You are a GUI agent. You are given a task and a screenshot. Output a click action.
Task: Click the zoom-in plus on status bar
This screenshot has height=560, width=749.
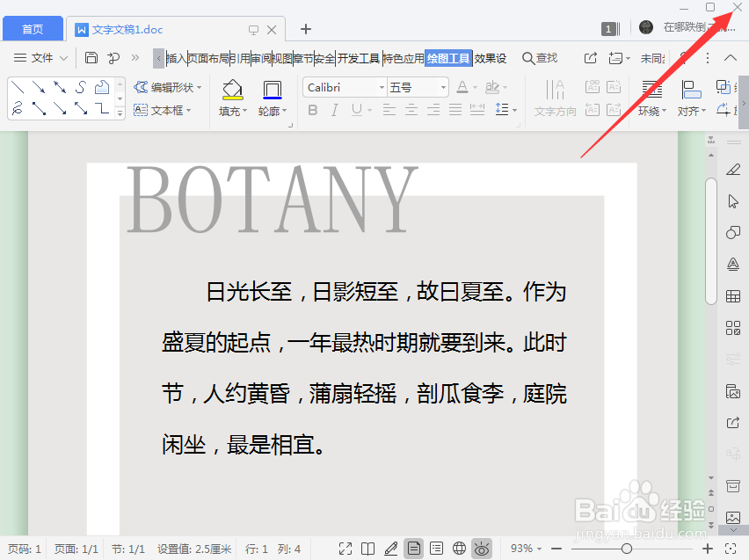pos(707,549)
